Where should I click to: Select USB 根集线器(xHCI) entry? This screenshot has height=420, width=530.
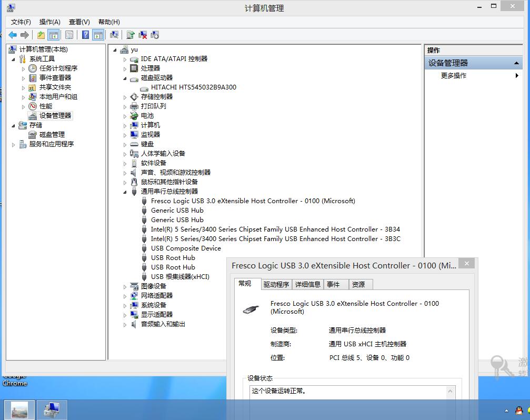coord(180,276)
